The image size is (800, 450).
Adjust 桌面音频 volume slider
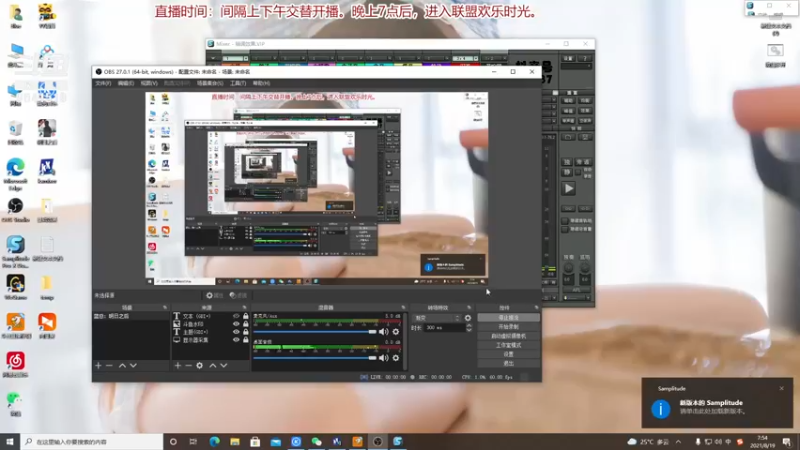[315, 358]
